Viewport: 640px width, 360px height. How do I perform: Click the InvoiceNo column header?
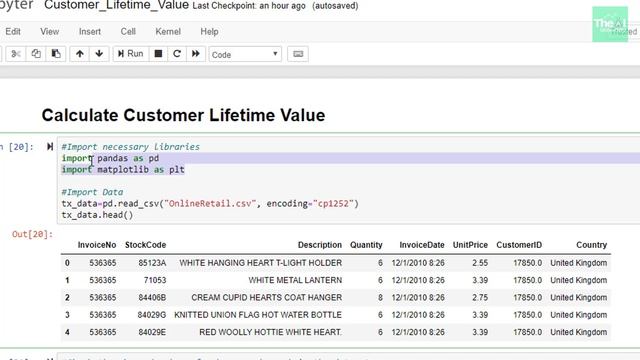click(x=97, y=245)
